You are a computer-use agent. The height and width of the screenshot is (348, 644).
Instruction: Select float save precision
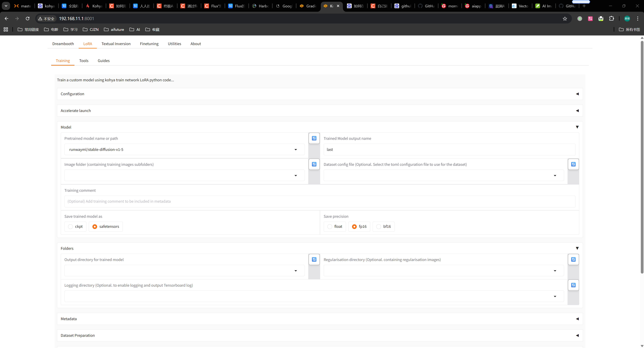point(330,227)
